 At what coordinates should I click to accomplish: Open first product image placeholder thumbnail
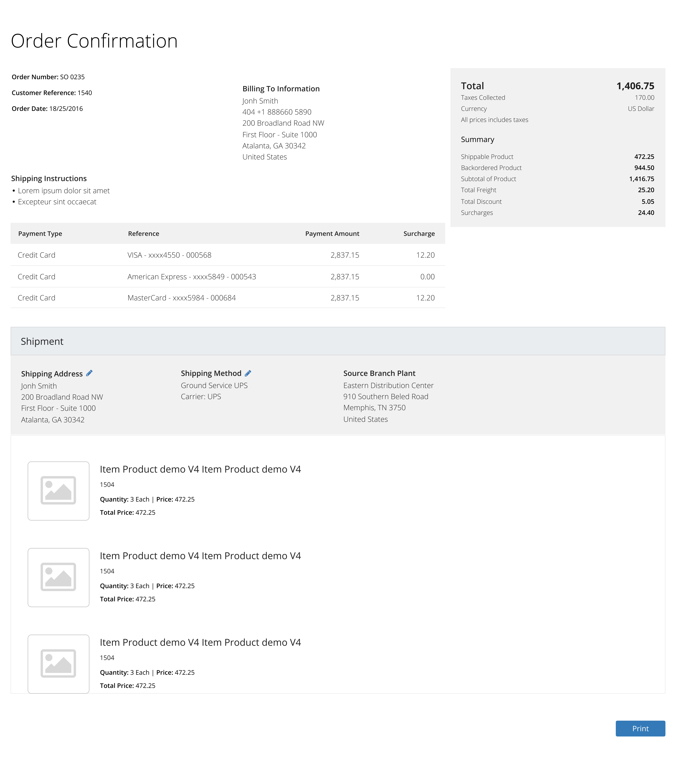point(58,491)
